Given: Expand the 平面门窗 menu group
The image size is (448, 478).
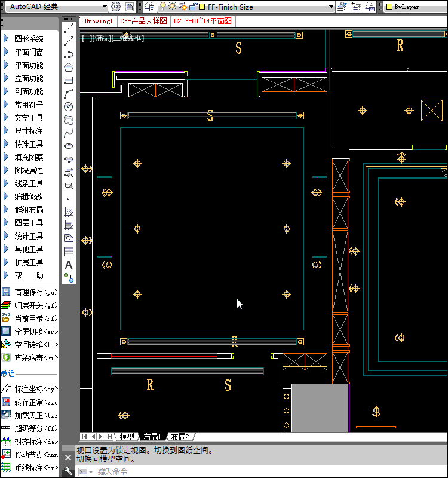Looking at the screenshot, I should pos(29,52).
